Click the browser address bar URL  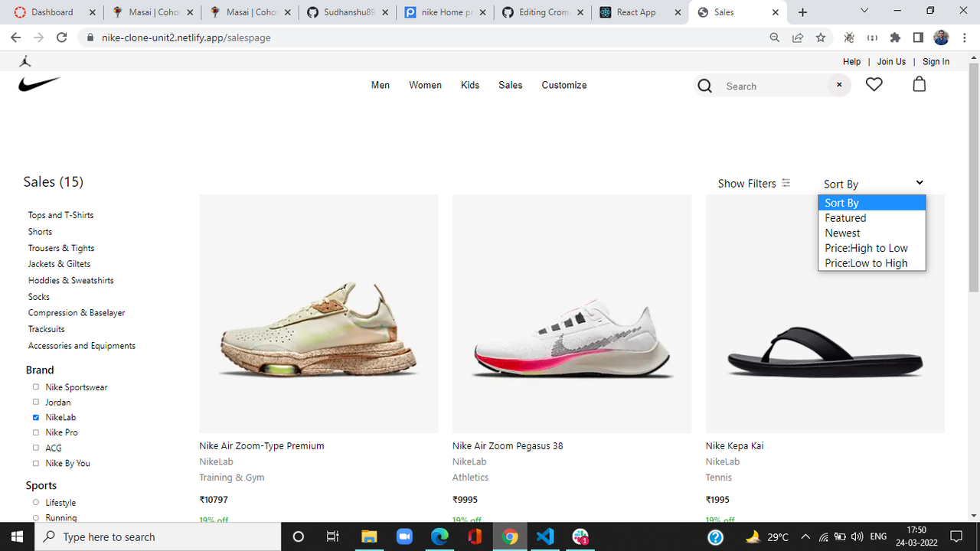point(186,37)
